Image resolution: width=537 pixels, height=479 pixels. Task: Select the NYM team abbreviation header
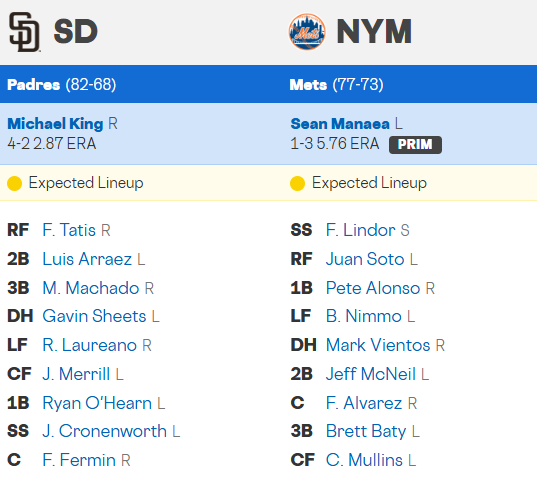click(x=374, y=31)
